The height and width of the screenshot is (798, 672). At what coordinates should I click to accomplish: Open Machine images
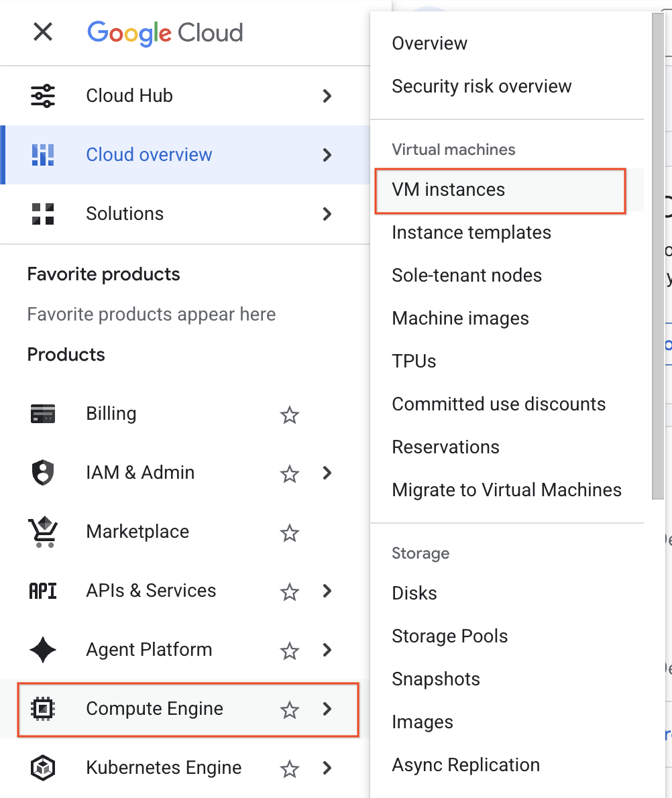tap(507, 319)
